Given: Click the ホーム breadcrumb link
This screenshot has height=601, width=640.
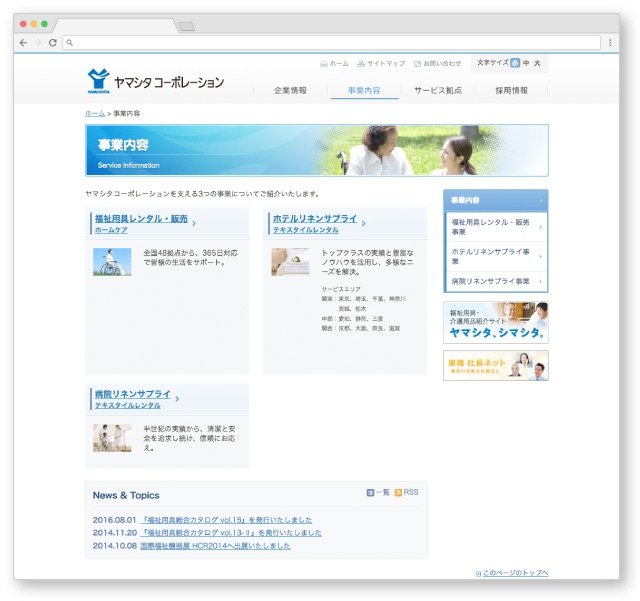Looking at the screenshot, I should click(95, 114).
